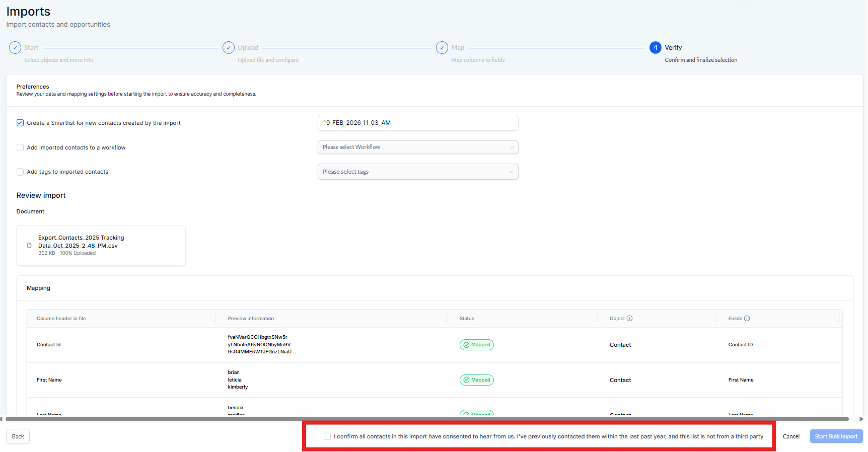Click the Upload step checkmark icon
The height and width of the screenshot is (452, 868).
[229, 47]
